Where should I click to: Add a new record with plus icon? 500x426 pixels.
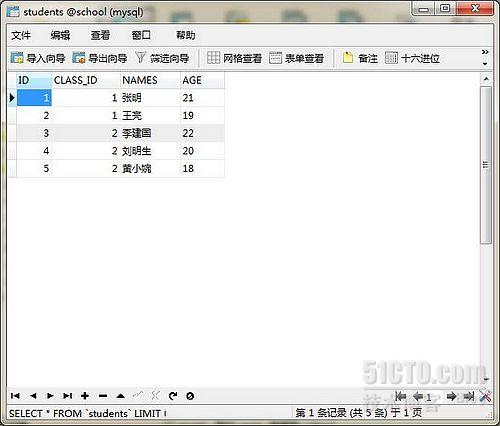click(85, 396)
